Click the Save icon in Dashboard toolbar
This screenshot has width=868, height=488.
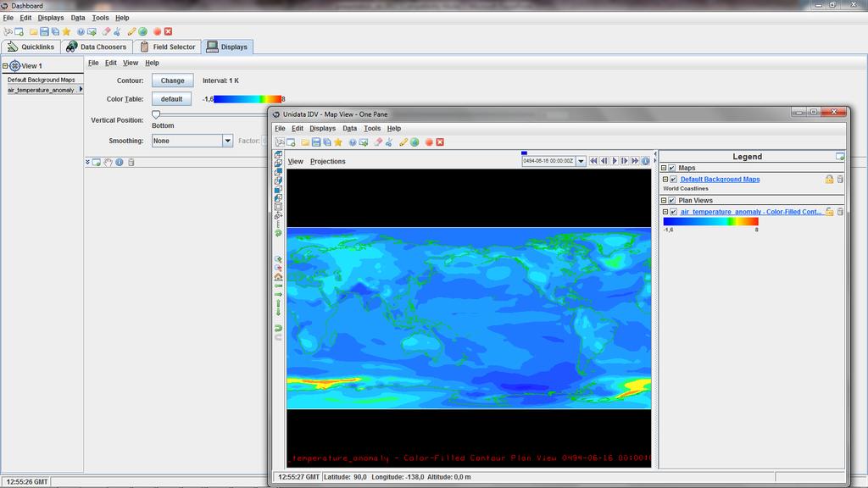(x=44, y=31)
